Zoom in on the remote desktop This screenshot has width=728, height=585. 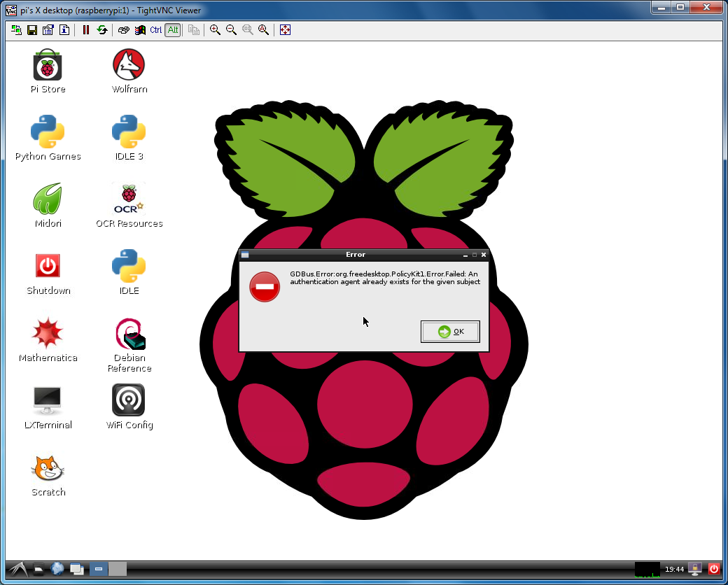point(215,30)
